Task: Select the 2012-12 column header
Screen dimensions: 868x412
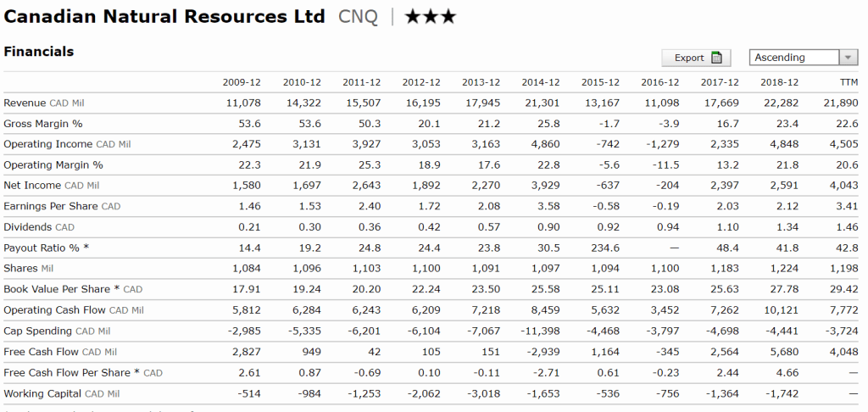Action: 421,82
